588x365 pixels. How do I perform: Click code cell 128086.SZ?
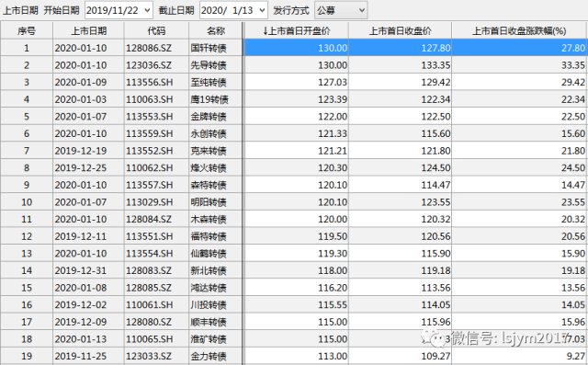156,48
